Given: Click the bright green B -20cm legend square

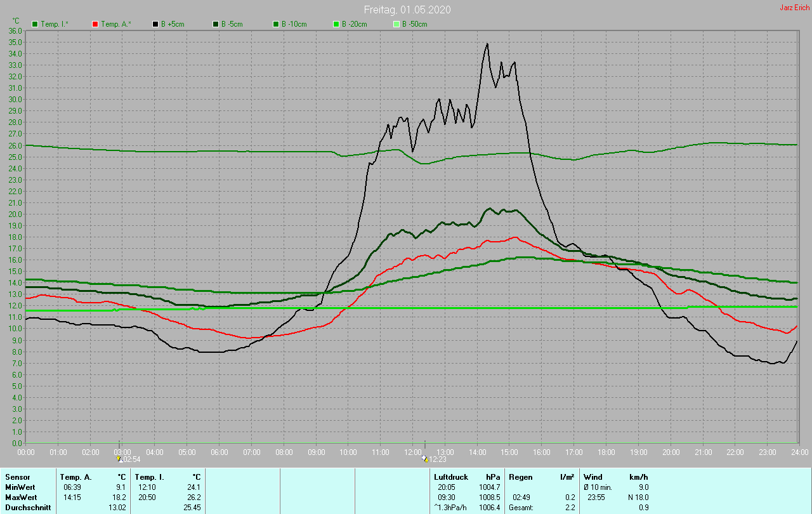Looking at the screenshot, I should point(336,24).
